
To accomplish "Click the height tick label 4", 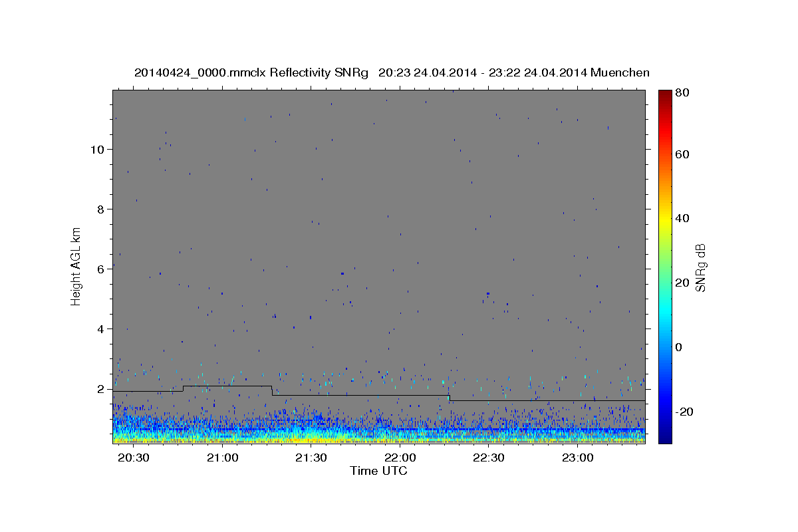I will point(100,329).
